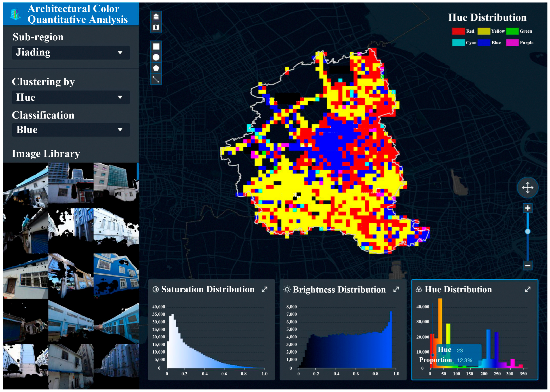
Task: Click the map pan arrows control
Action: [x=527, y=188]
